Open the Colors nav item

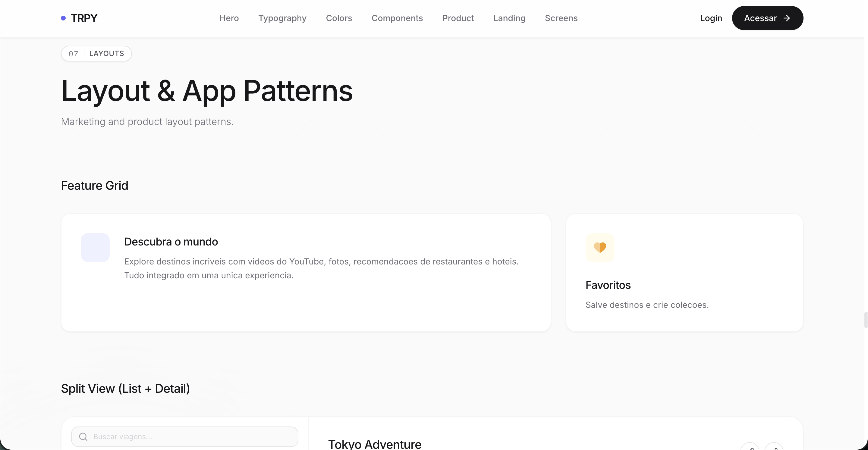339,18
